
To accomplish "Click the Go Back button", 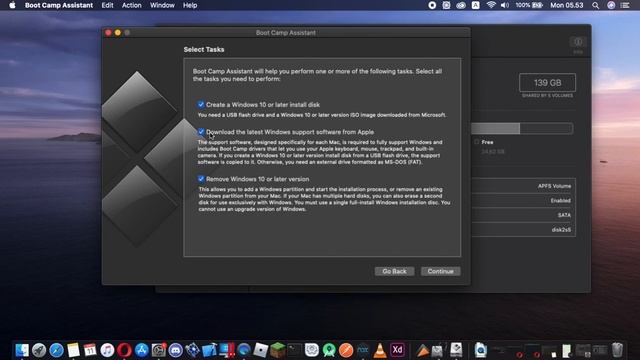I will (x=394, y=271).
